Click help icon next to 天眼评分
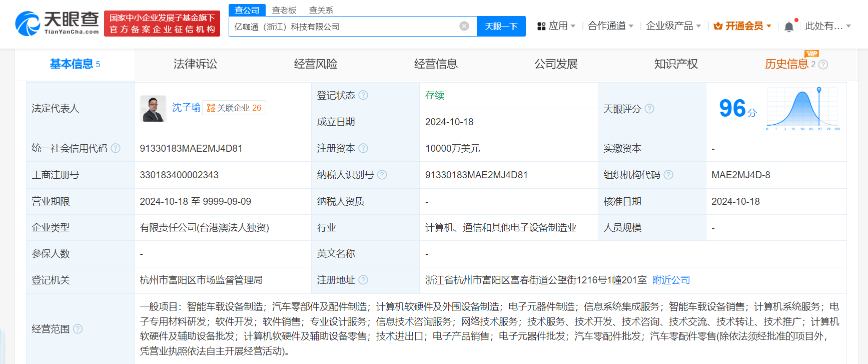 pyautogui.click(x=649, y=109)
